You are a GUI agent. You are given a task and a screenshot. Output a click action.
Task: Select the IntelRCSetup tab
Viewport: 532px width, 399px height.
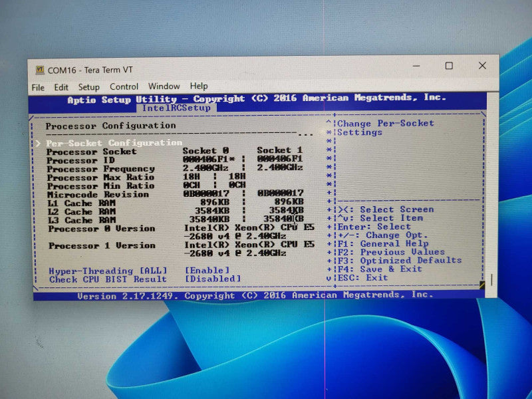[176, 108]
